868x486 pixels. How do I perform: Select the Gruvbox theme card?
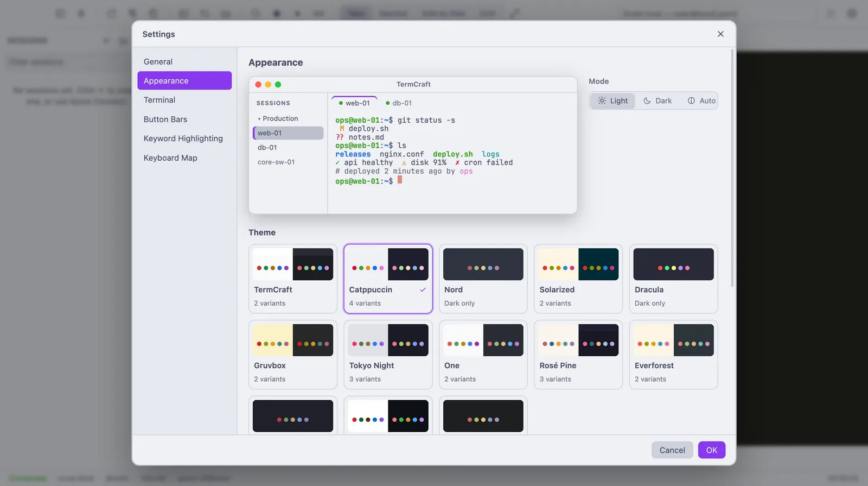(293, 355)
